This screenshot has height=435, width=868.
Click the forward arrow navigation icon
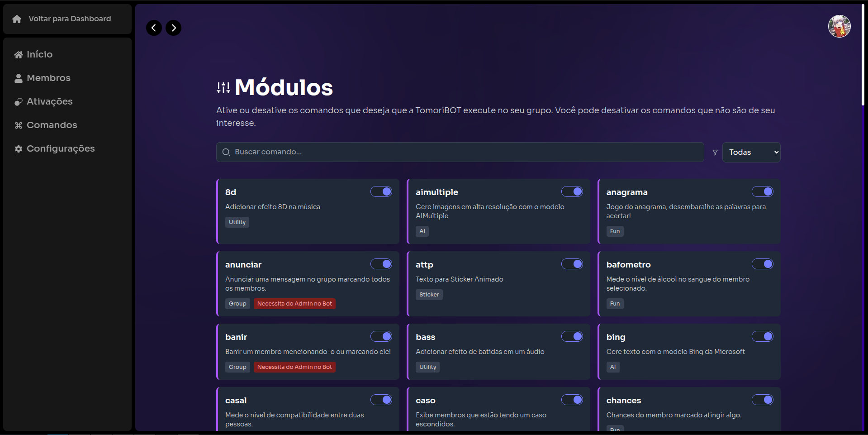174,28
